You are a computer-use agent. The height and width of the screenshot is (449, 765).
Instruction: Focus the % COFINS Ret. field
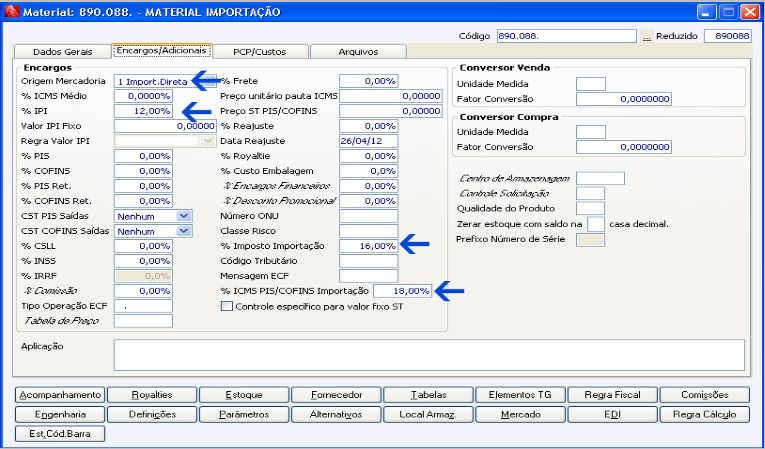[x=143, y=201]
